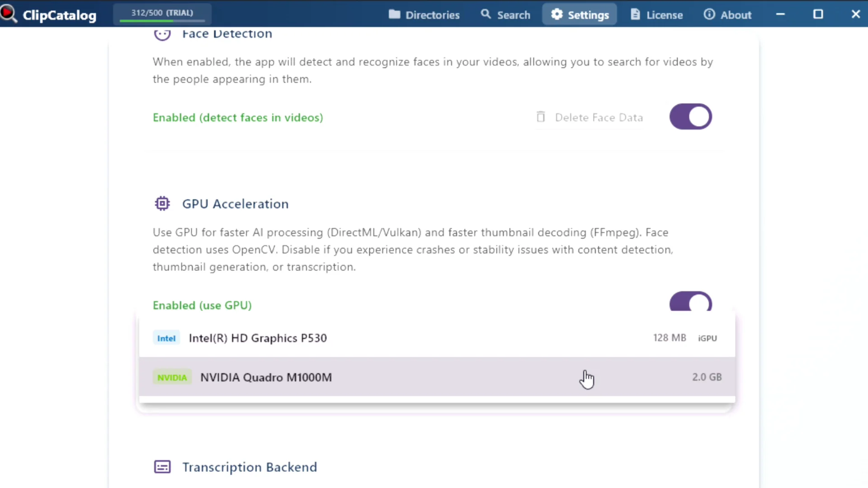868x488 pixels.
Task: Click the License document icon
Action: [635, 14]
